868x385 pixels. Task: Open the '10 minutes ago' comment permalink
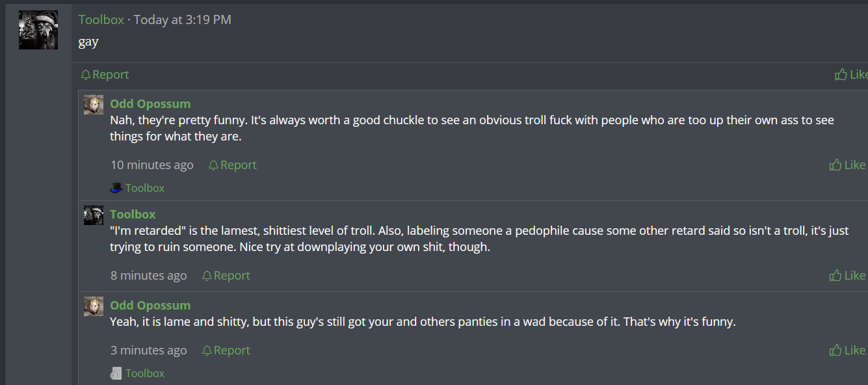151,165
